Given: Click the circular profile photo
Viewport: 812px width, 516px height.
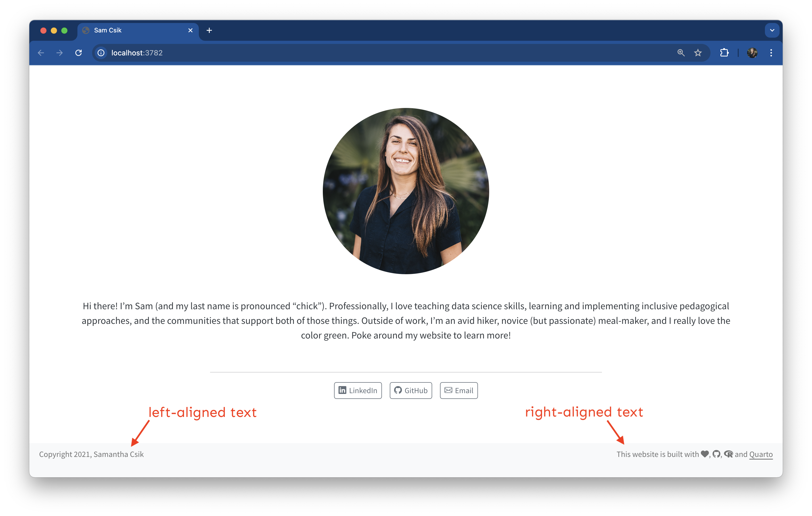Looking at the screenshot, I should [x=406, y=191].
